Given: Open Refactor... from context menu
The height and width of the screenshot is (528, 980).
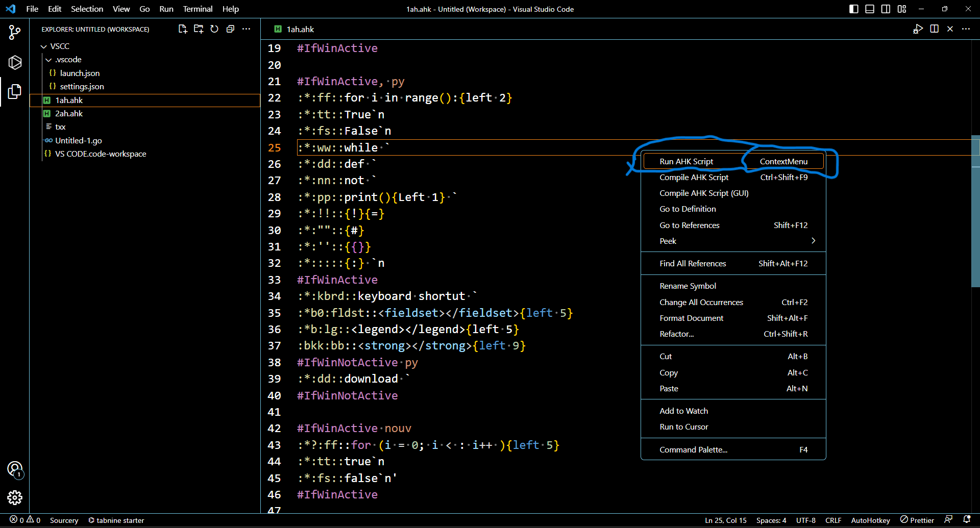Looking at the screenshot, I should 733,334.
